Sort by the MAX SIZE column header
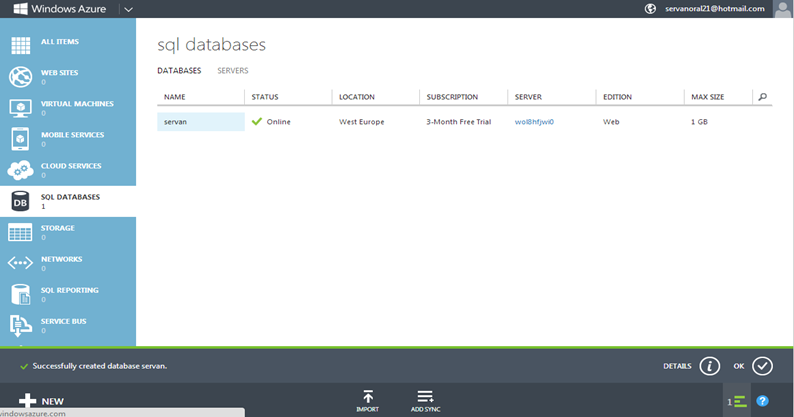Image resolution: width=794 pixels, height=417 pixels. click(x=707, y=97)
